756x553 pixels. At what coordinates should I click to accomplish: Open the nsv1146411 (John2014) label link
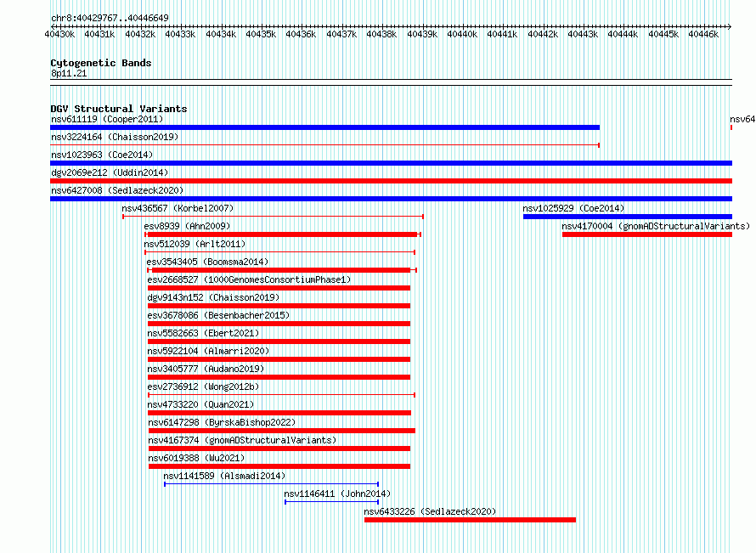pyautogui.click(x=337, y=494)
